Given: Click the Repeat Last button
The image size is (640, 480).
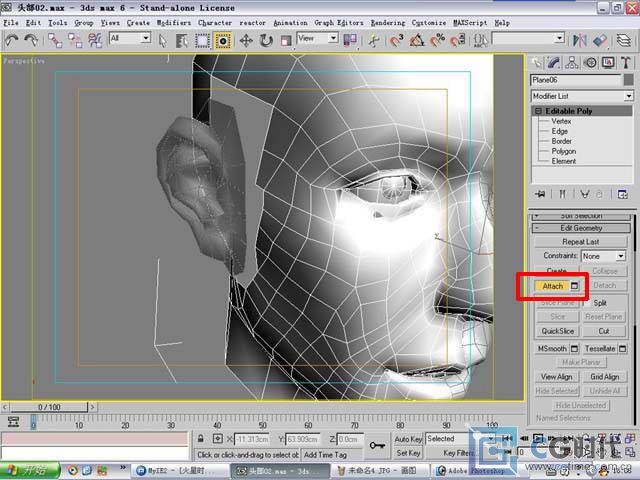Looking at the screenshot, I should point(580,242).
